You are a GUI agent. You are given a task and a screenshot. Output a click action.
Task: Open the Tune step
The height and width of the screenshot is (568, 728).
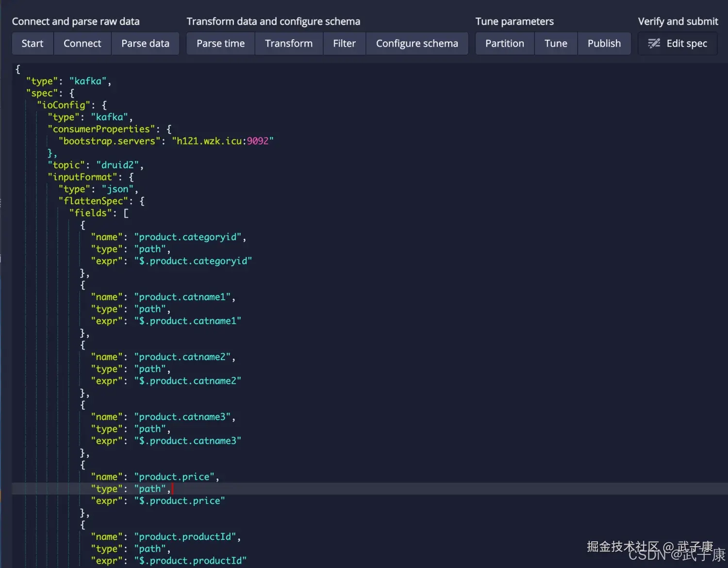click(556, 43)
